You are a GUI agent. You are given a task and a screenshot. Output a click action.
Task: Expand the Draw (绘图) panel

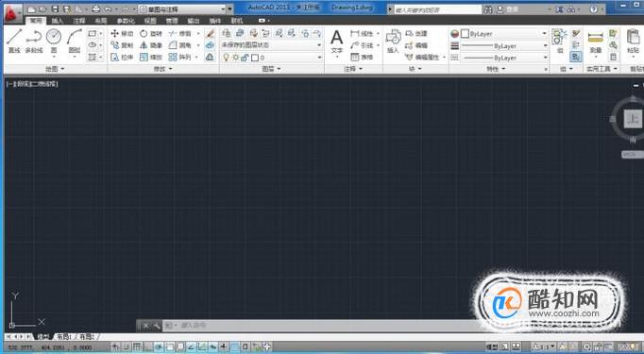click(x=55, y=69)
